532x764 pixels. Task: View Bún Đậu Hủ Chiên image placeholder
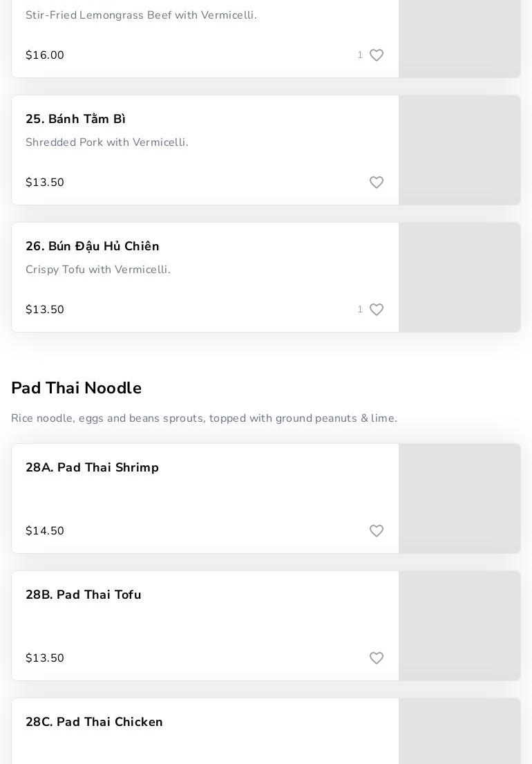pos(459,277)
